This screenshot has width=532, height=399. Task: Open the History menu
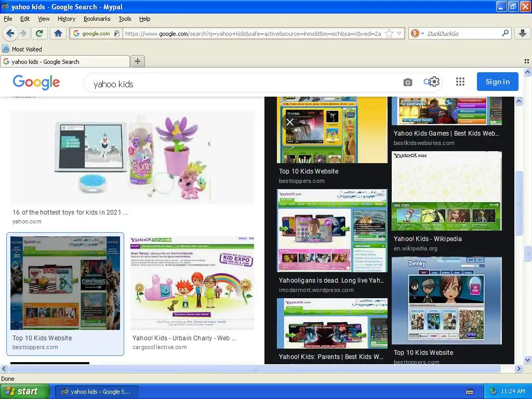[x=66, y=19]
